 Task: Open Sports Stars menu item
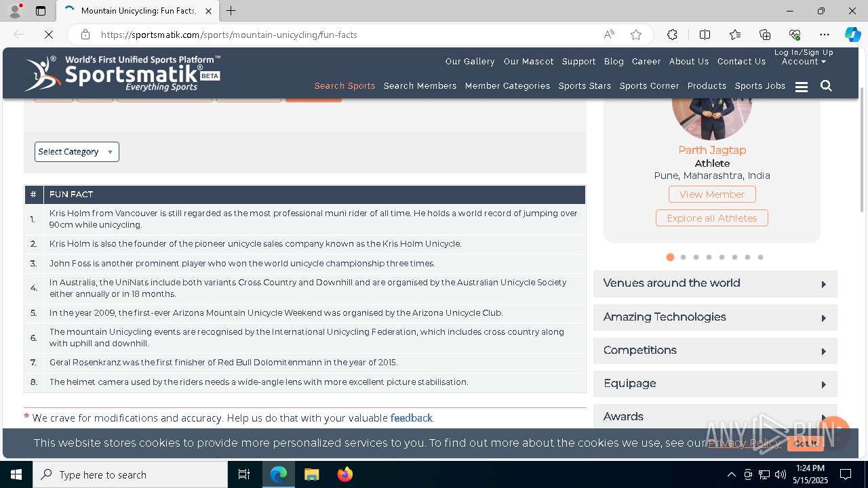pyautogui.click(x=585, y=86)
